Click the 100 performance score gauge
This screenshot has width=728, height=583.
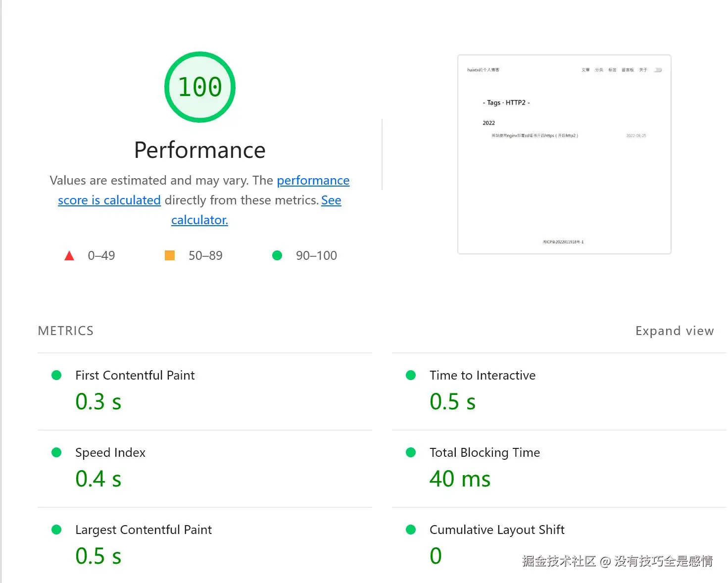[x=200, y=87]
